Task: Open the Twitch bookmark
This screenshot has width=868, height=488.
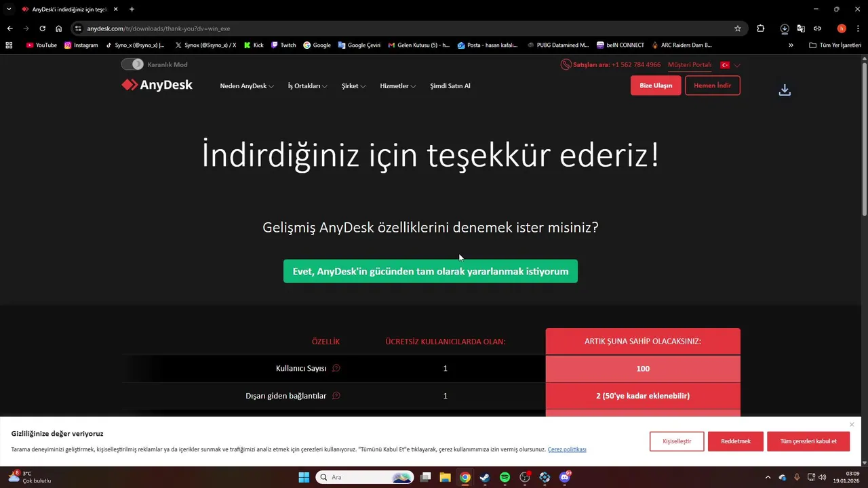Action: 283,45
